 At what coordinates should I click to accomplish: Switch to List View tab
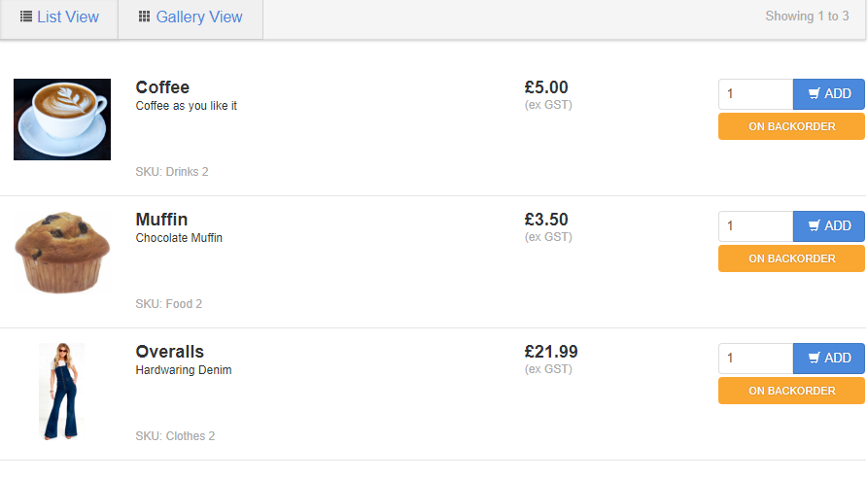59,17
